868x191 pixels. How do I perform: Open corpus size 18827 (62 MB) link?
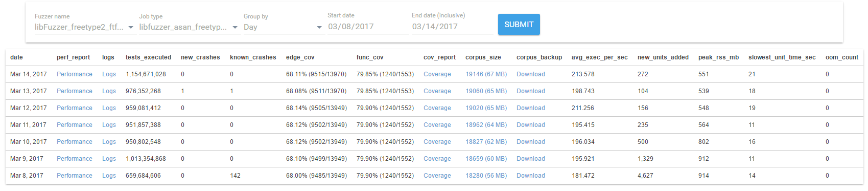tap(486, 142)
